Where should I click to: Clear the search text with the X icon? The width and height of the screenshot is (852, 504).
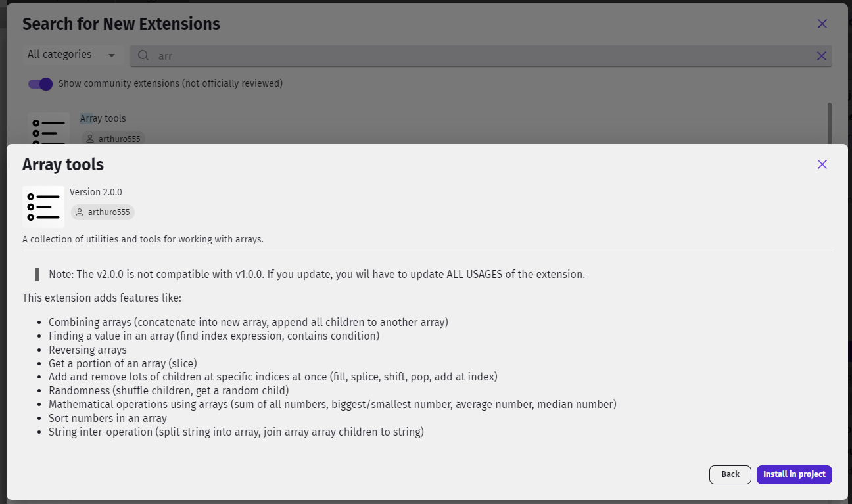821,56
